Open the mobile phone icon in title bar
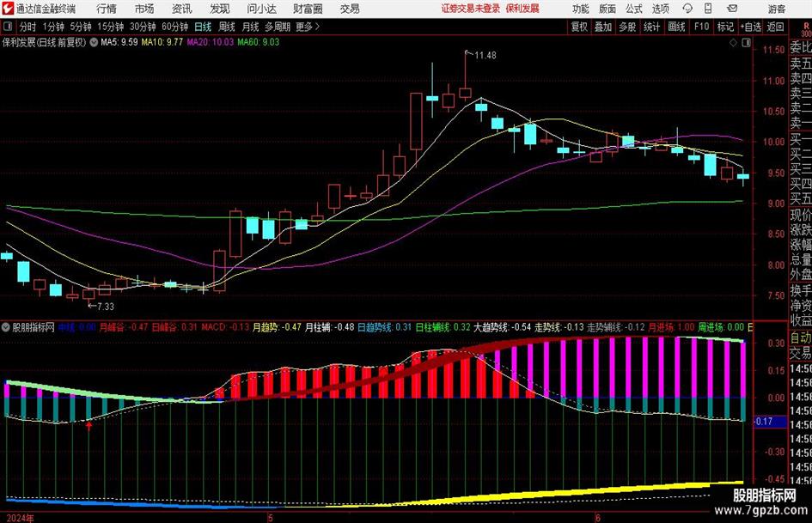Image resolution: width=812 pixels, height=523 pixels. click(x=708, y=9)
